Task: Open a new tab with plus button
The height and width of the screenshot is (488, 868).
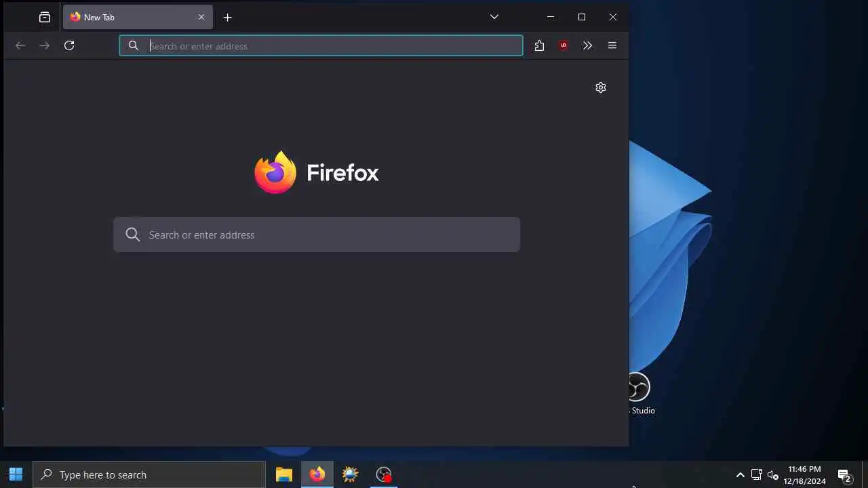Action: (x=228, y=18)
